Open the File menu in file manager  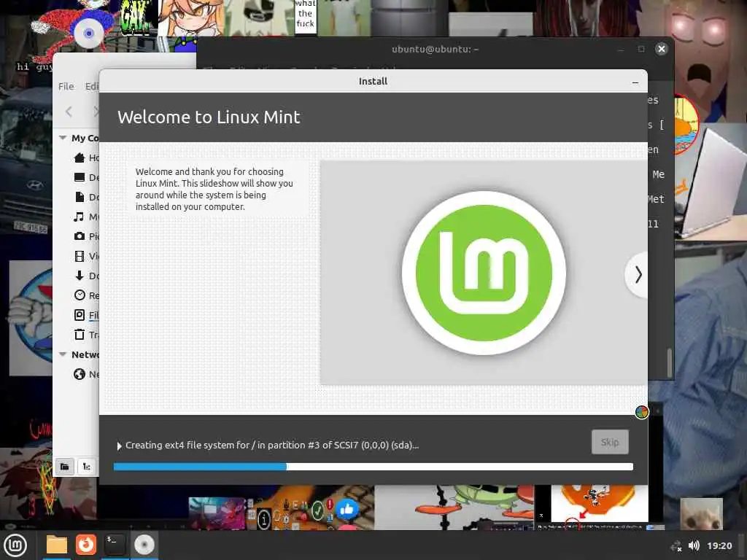pos(66,86)
